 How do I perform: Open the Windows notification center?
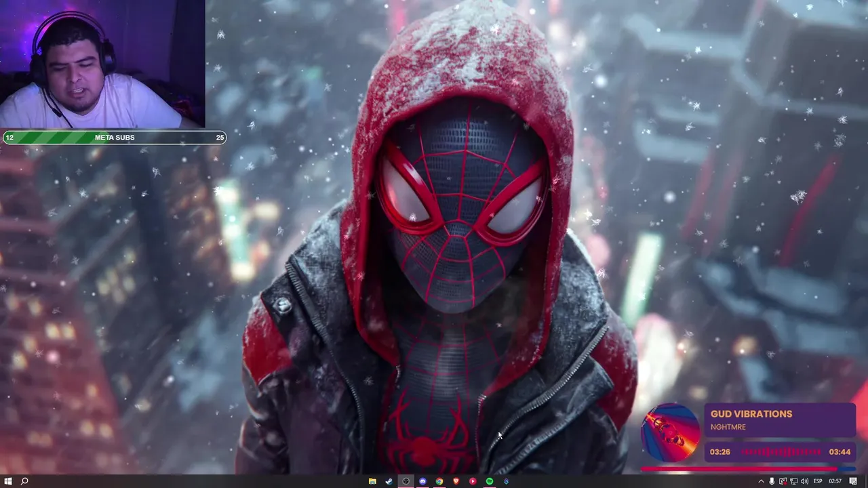(853, 481)
